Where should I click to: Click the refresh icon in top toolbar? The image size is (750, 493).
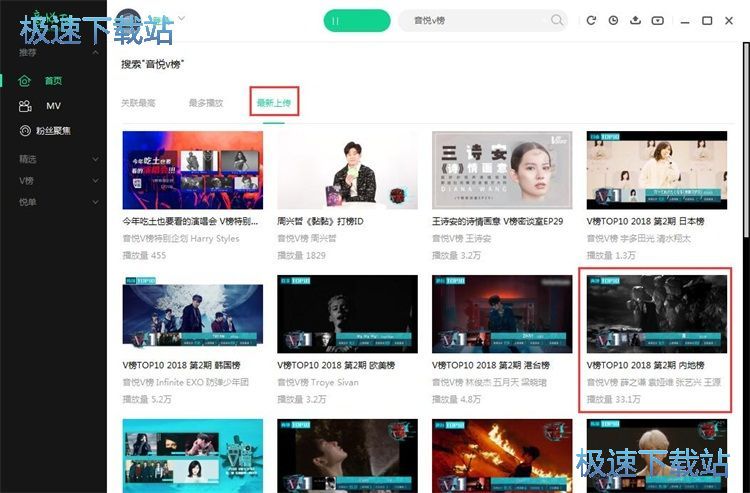591,20
